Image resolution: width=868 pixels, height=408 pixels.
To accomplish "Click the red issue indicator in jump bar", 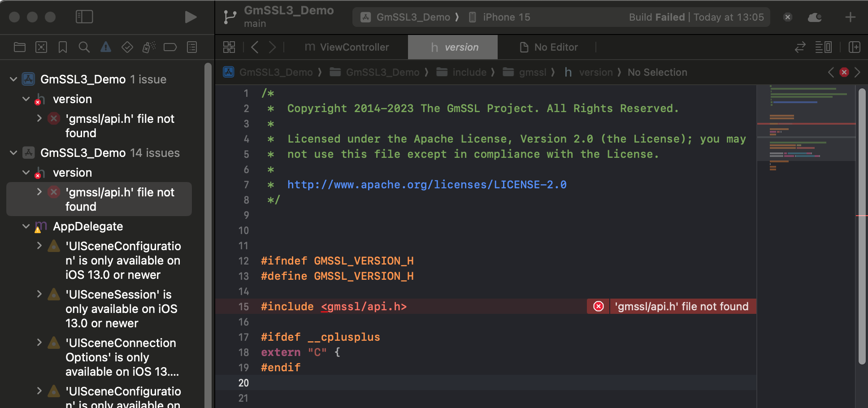I will (x=844, y=72).
